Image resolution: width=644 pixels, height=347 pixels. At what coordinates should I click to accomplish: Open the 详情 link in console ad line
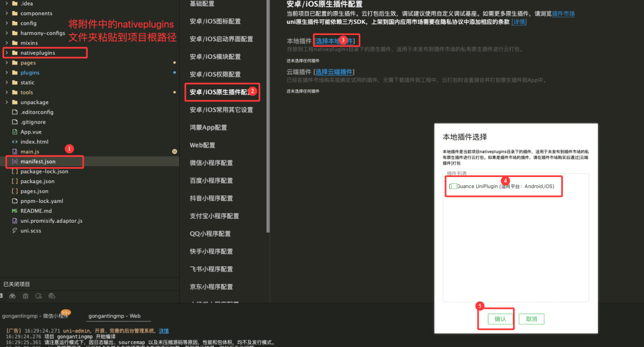164,331
